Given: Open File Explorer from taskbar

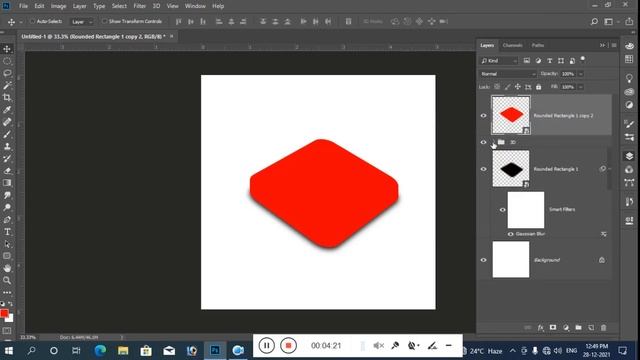Looking at the screenshot, I should coord(123,351).
